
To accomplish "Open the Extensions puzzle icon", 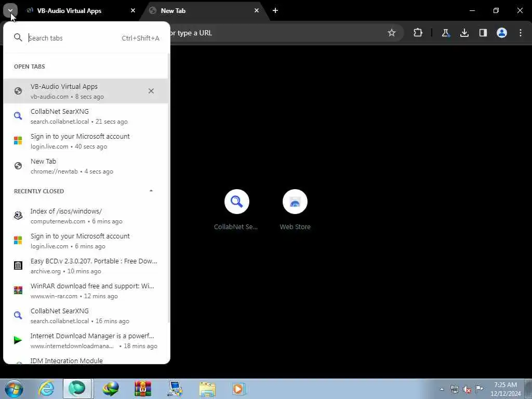I will pos(418,33).
